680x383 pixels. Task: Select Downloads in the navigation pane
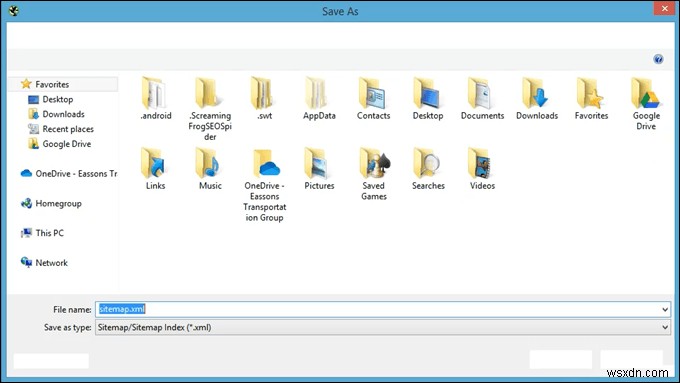[x=56, y=114]
